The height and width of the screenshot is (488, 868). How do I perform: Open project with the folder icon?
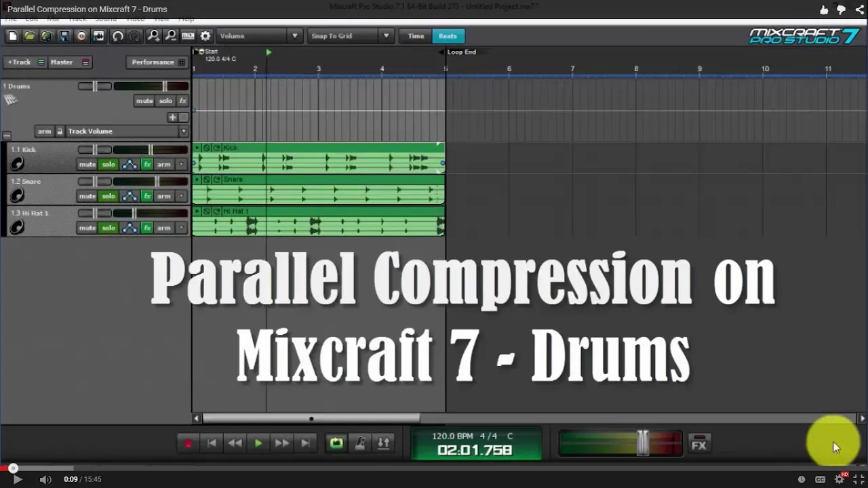[29, 36]
